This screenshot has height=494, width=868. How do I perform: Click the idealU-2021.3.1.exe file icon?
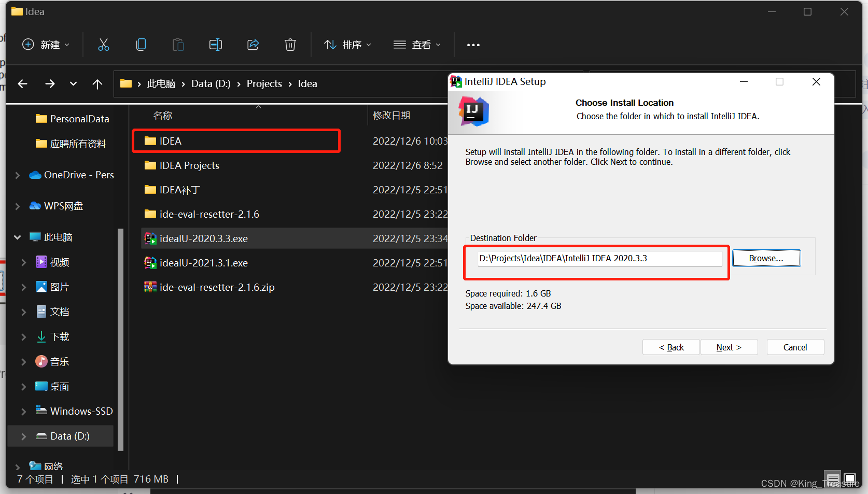coord(150,263)
